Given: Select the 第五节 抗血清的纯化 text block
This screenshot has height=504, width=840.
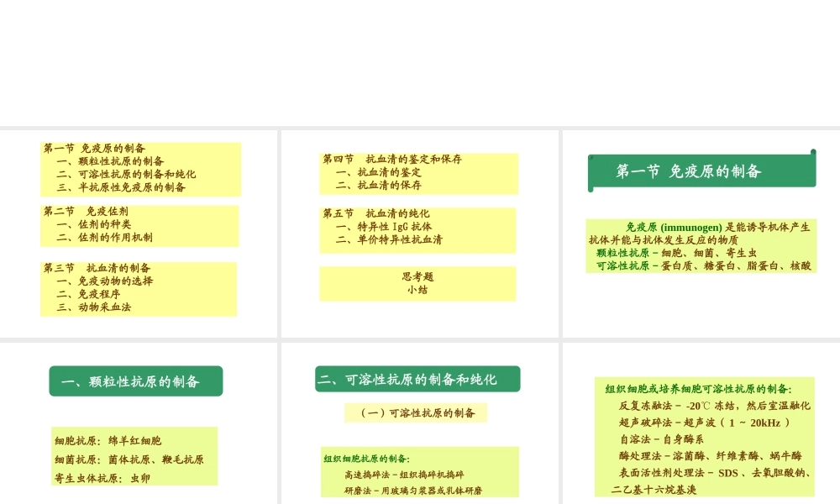Looking at the screenshot, I should point(417,227).
